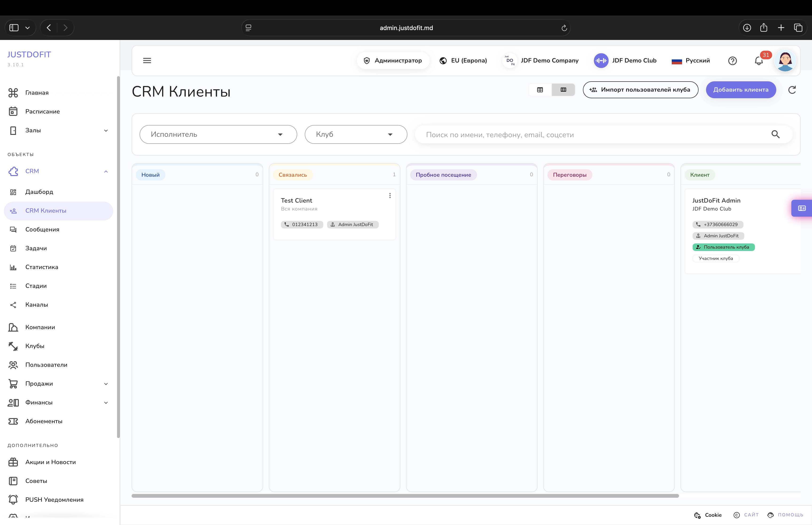This screenshot has width=812, height=525.
Task: Click Импорт пользователей клуба button
Action: click(640, 90)
